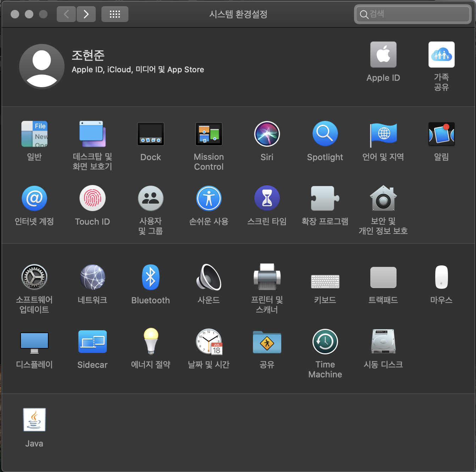Viewport: 476px width, 472px height.
Task: Open 데스크탑 및 화면 보호기 preferences
Action: coord(93,134)
